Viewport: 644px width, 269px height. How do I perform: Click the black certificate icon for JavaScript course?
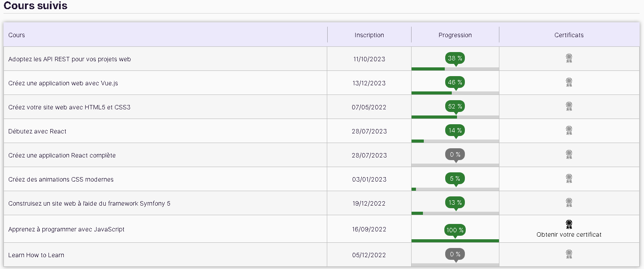tap(569, 224)
